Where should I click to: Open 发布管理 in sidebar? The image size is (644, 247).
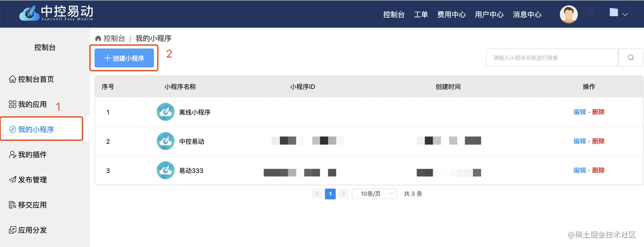(x=28, y=180)
